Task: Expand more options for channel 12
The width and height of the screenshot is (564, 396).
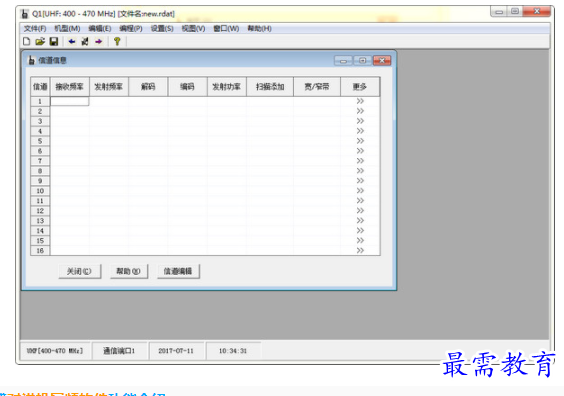Action: (360, 211)
